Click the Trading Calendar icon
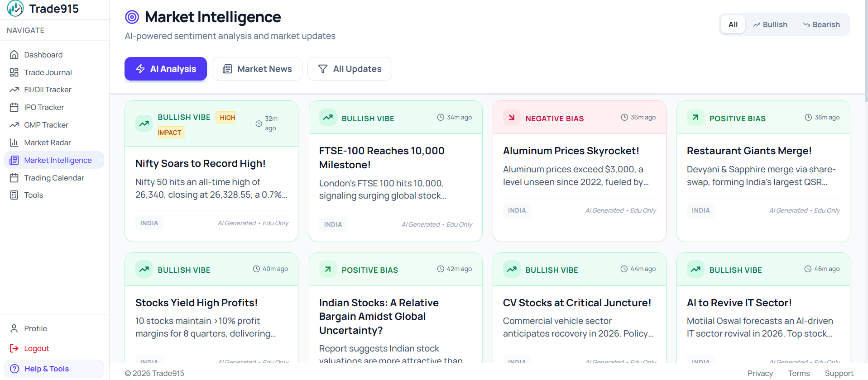The width and height of the screenshot is (868, 380). point(14,178)
